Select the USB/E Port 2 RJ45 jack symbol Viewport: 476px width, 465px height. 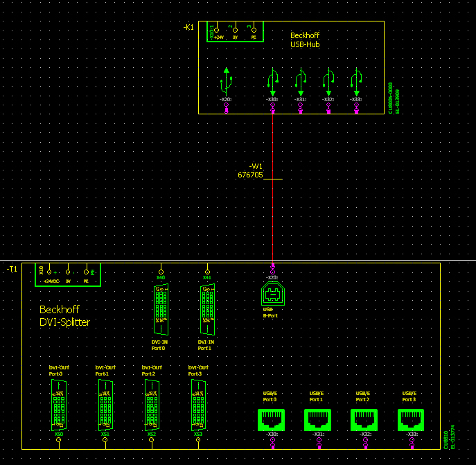pos(364,420)
